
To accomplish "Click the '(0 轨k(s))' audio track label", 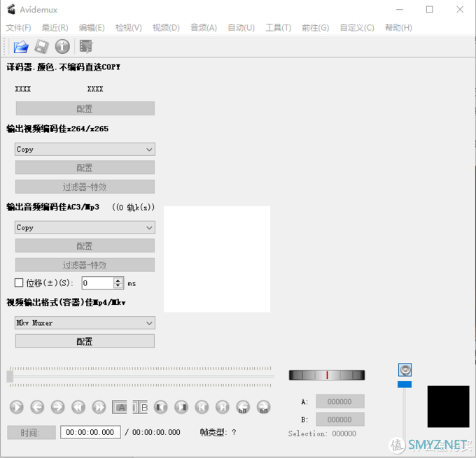I will 133,208.
